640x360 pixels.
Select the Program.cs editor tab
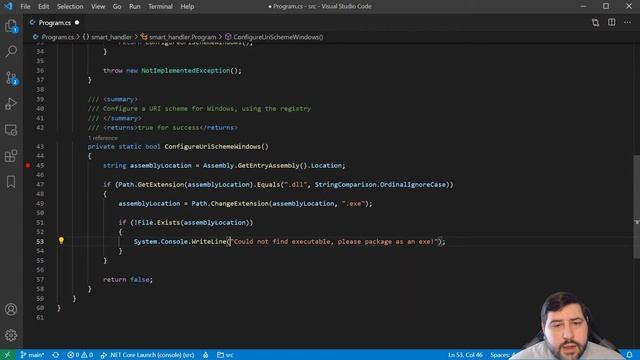tap(54, 22)
